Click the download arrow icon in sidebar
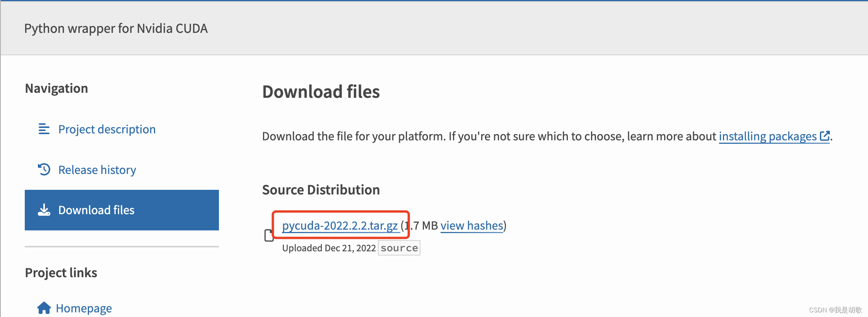 click(44, 210)
